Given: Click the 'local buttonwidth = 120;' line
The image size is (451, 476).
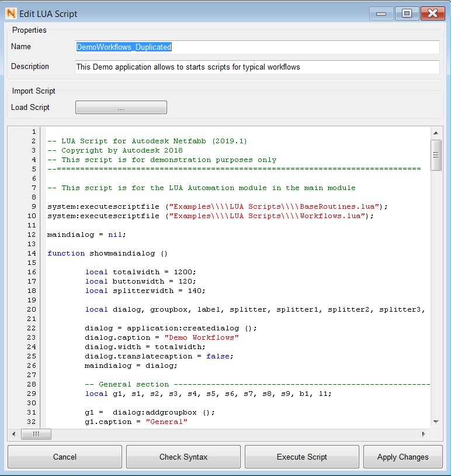Looking at the screenshot, I should coord(141,281).
